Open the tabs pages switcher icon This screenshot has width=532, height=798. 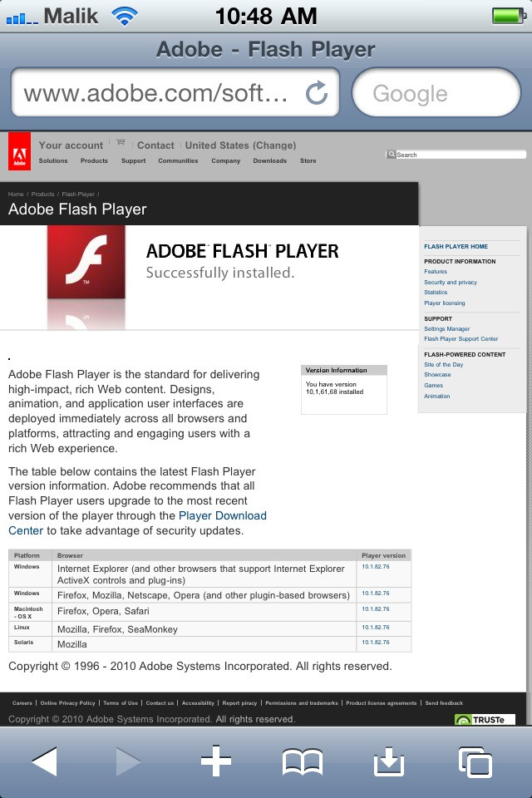pyautogui.click(x=475, y=762)
